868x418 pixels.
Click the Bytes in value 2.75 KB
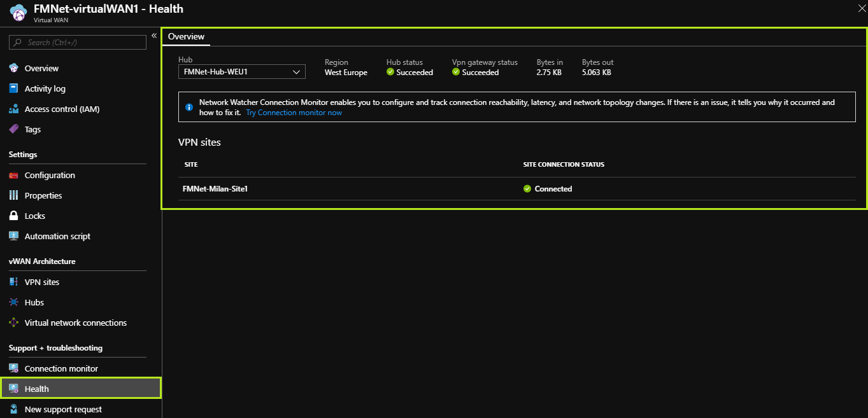[549, 73]
